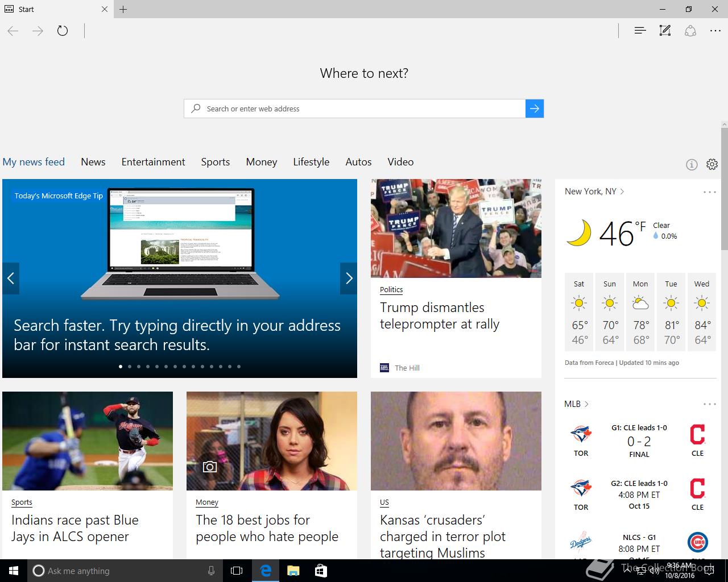Open Windows Store from taskbar
This screenshot has height=582, width=728.
coord(321,571)
